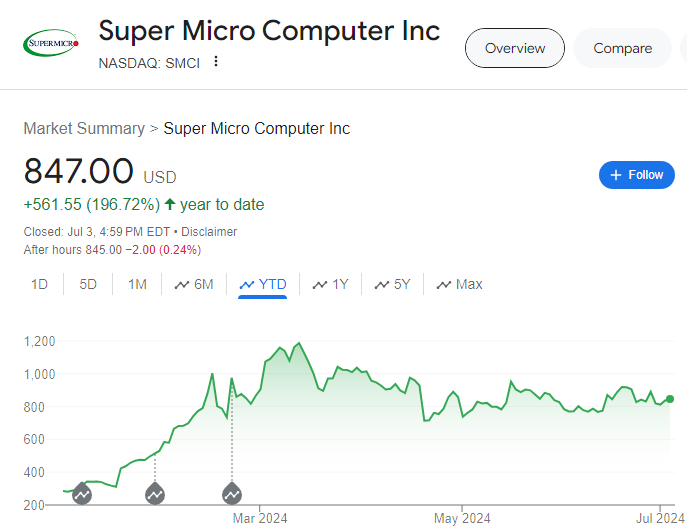The height and width of the screenshot is (532, 687).
Task: Click the Supermicro company logo
Action: pos(51,43)
